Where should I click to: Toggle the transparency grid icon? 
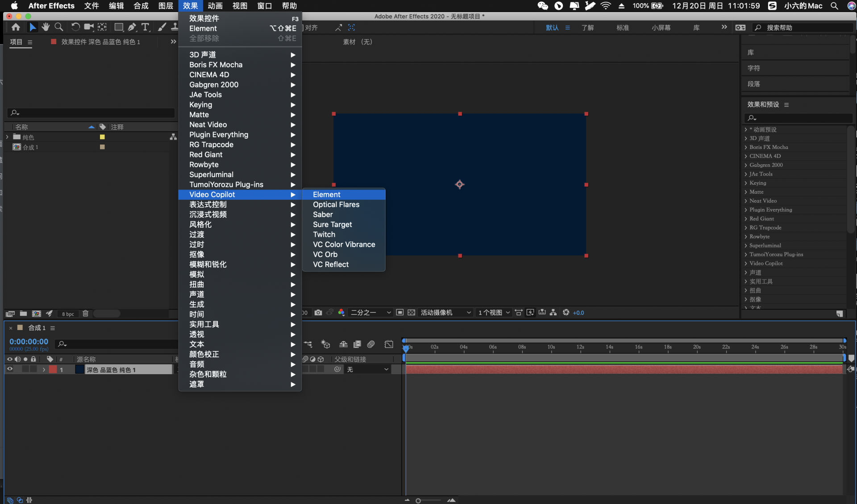(412, 313)
